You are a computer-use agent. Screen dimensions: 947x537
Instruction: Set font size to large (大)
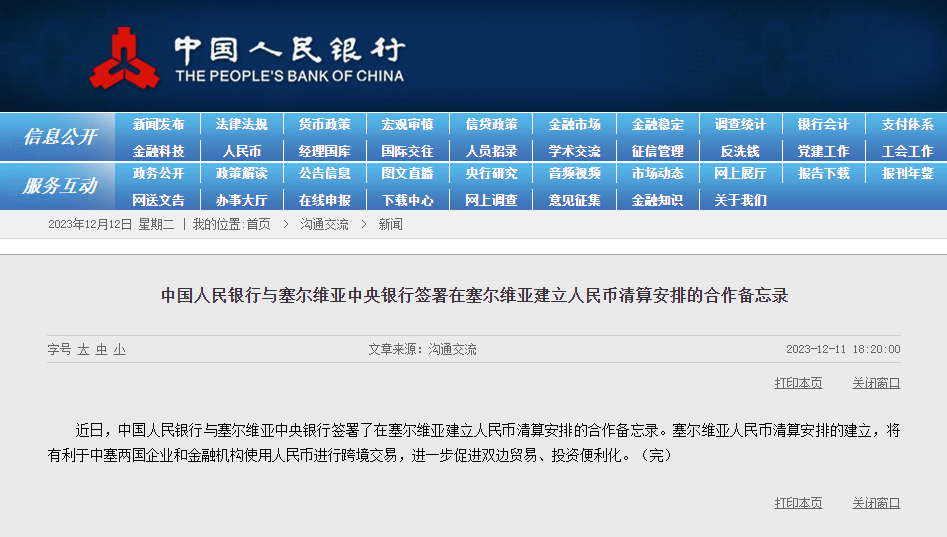click(84, 350)
